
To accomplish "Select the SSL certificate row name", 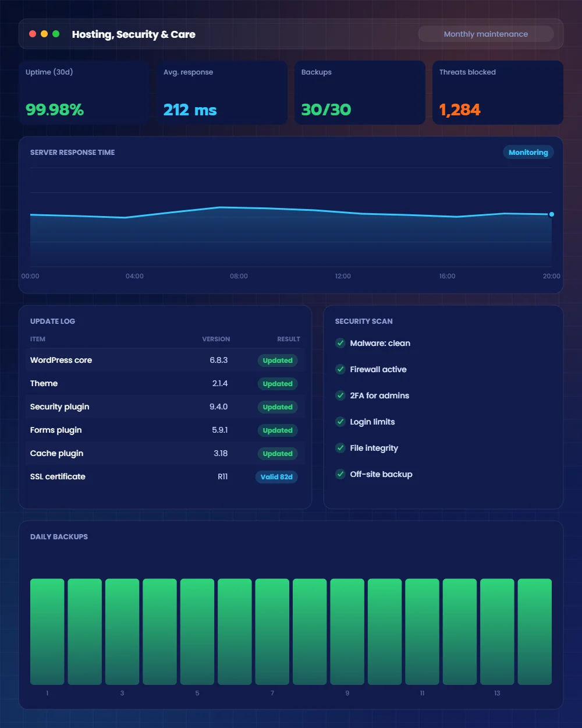I will pos(58,476).
